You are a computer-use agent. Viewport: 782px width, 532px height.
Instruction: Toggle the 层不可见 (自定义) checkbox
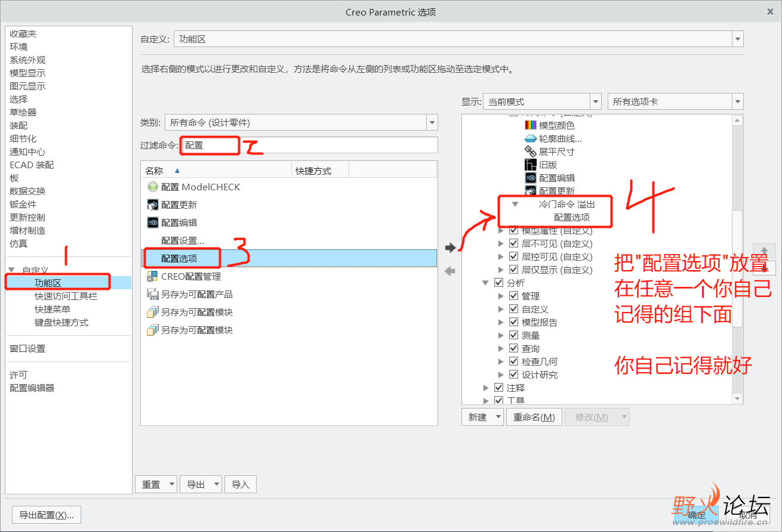click(513, 243)
